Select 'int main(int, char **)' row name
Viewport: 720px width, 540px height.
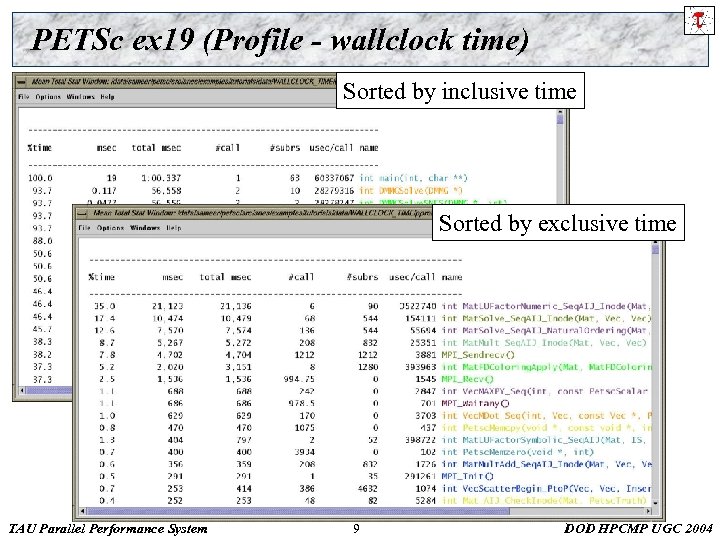point(413,178)
